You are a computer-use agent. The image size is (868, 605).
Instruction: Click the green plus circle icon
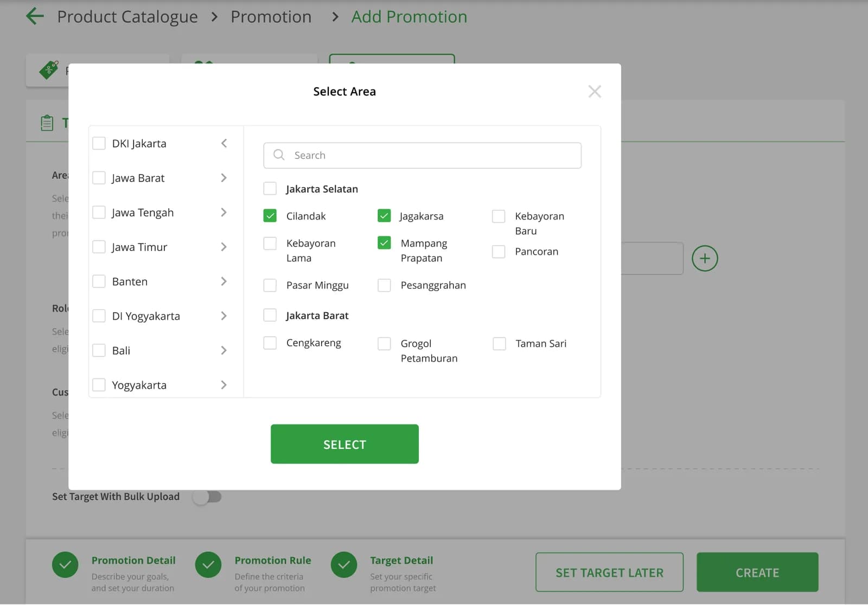705,259
